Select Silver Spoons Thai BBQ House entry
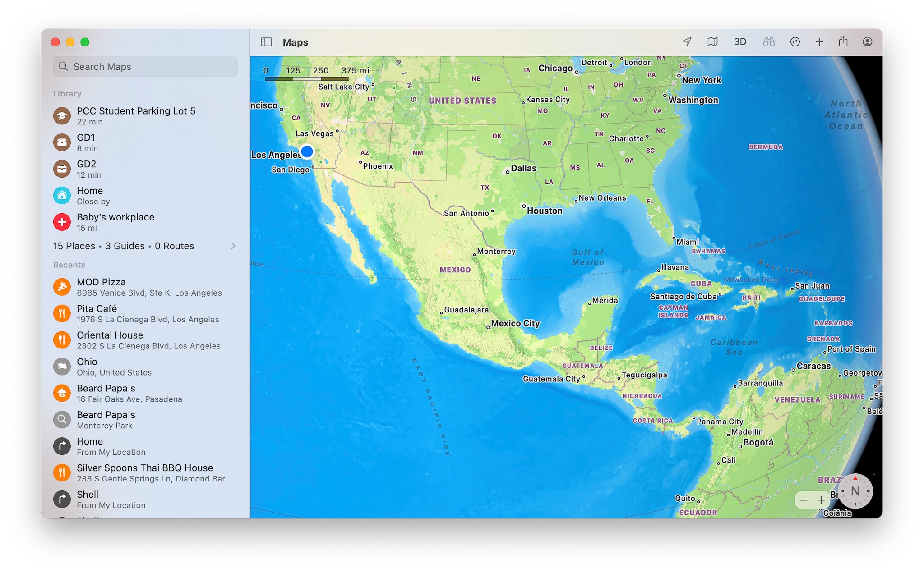The width and height of the screenshot is (924, 573). point(145,473)
